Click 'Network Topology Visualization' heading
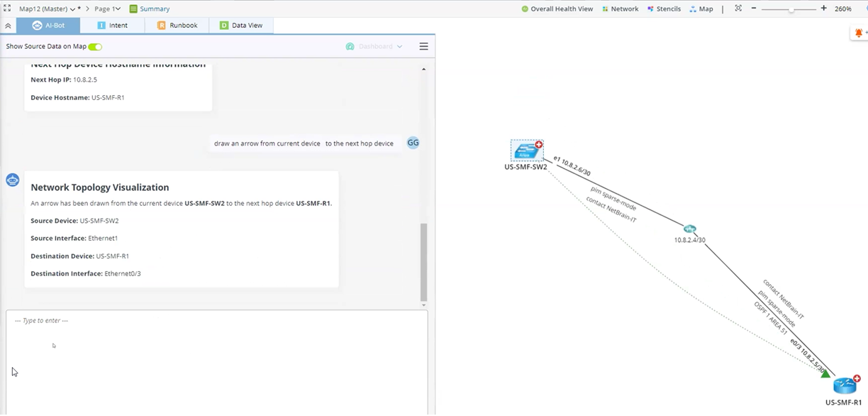Image resolution: width=868 pixels, height=416 pixels. click(100, 187)
